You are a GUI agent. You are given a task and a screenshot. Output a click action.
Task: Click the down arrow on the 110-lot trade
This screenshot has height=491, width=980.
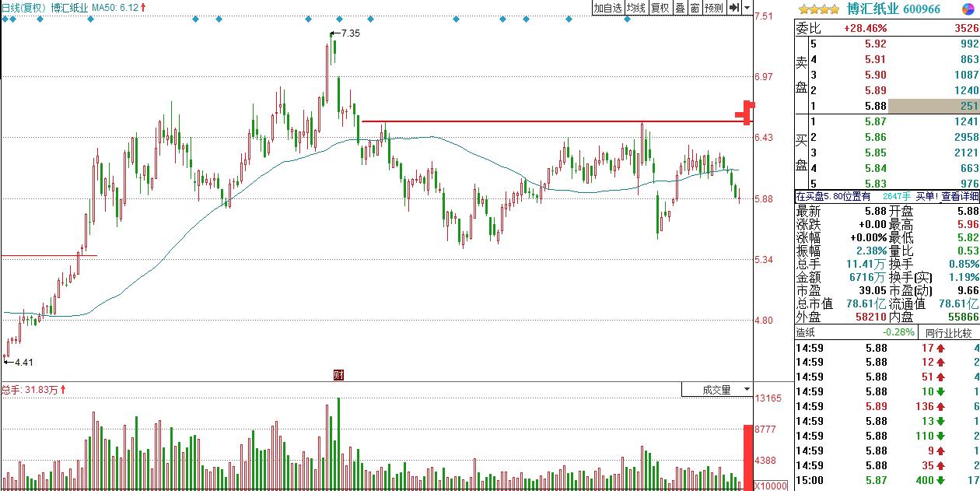pos(941,436)
